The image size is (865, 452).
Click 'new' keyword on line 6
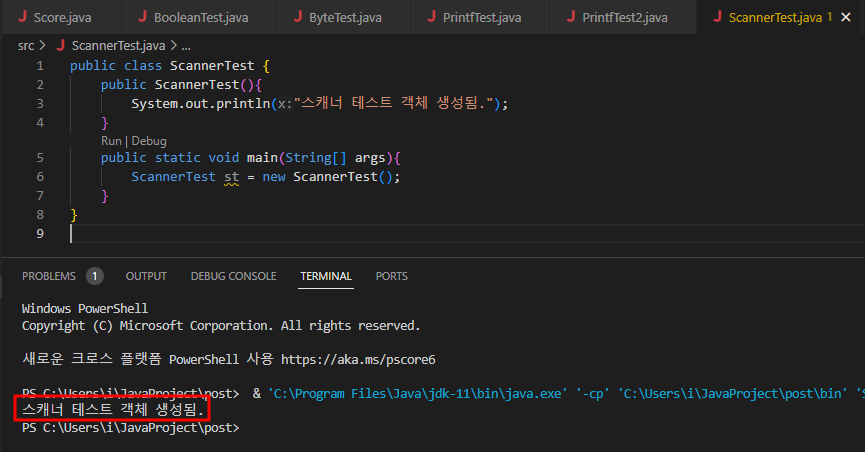tap(274, 177)
